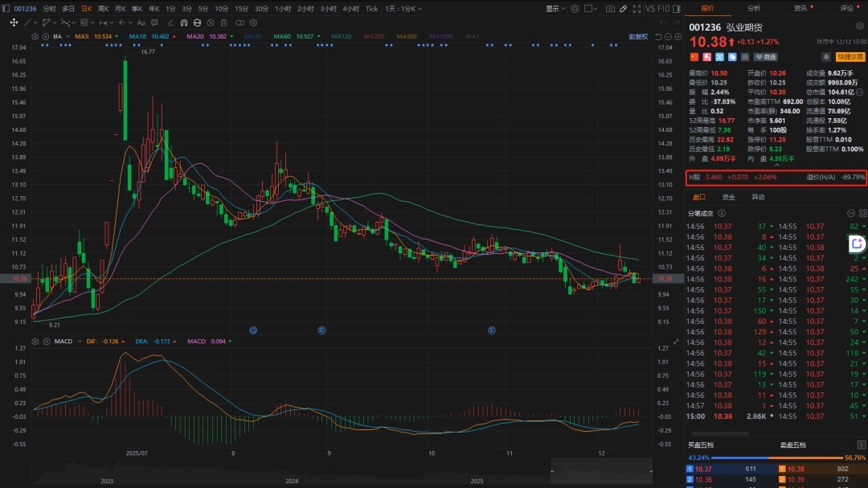Click the 前复权 adjustment button
Image resolution: width=868 pixels, height=488 pixels.
pyautogui.click(x=638, y=37)
